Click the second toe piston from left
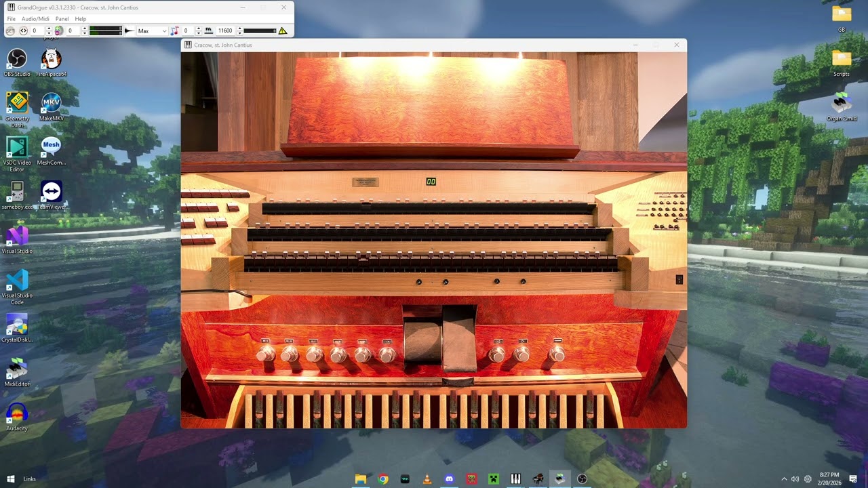The width and height of the screenshot is (868, 488). click(290, 353)
